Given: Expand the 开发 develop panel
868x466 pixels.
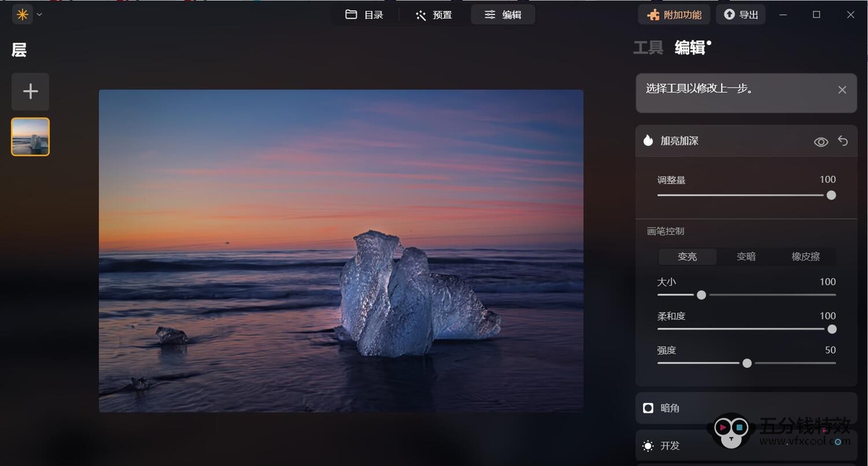Looking at the screenshot, I should click(746, 446).
